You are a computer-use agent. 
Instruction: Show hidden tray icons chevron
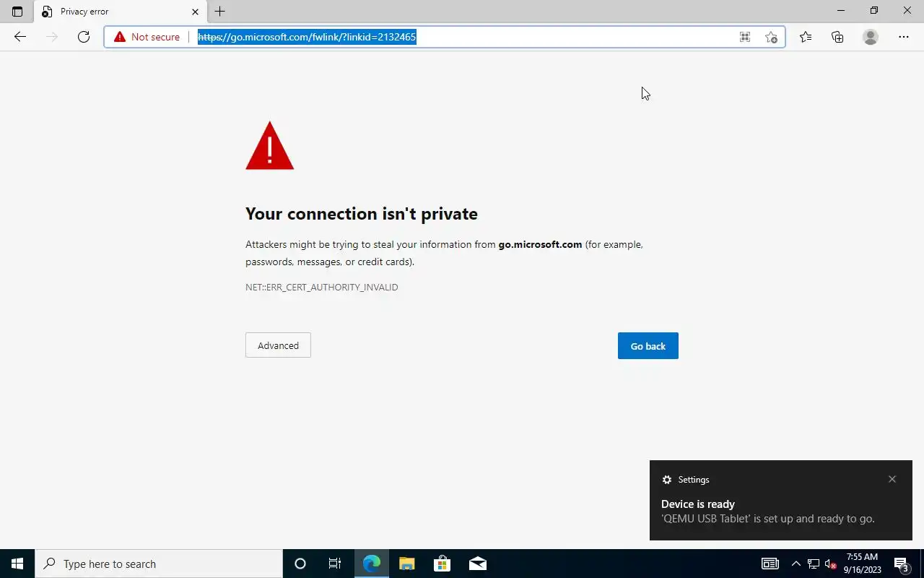(796, 564)
